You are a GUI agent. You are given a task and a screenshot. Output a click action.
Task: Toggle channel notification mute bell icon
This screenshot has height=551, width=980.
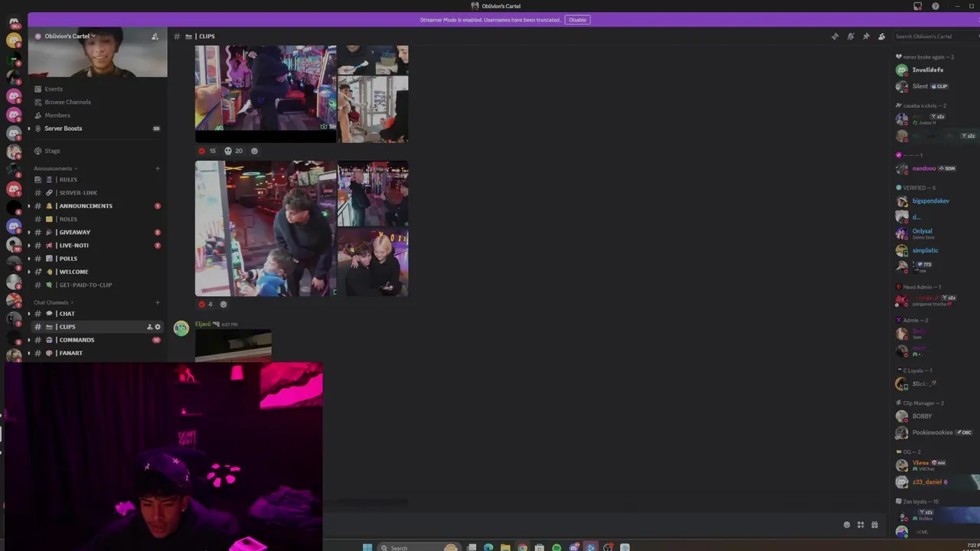pos(851,37)
